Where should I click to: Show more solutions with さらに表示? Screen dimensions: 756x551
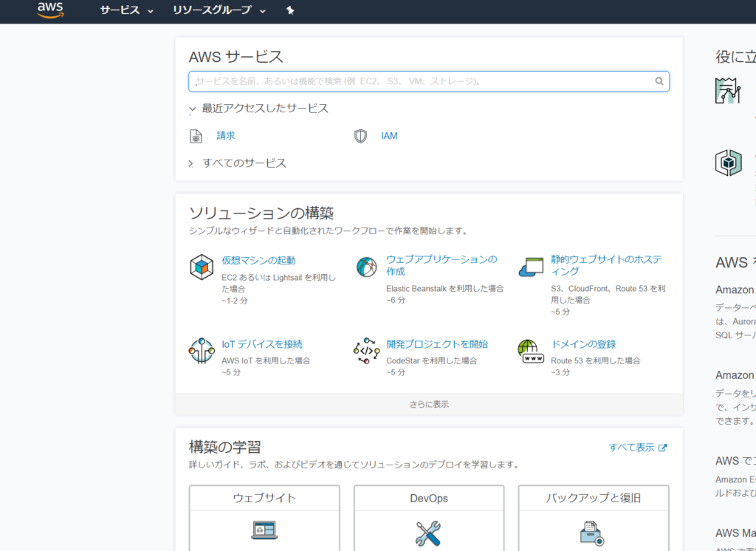click(x=429, y=404)
